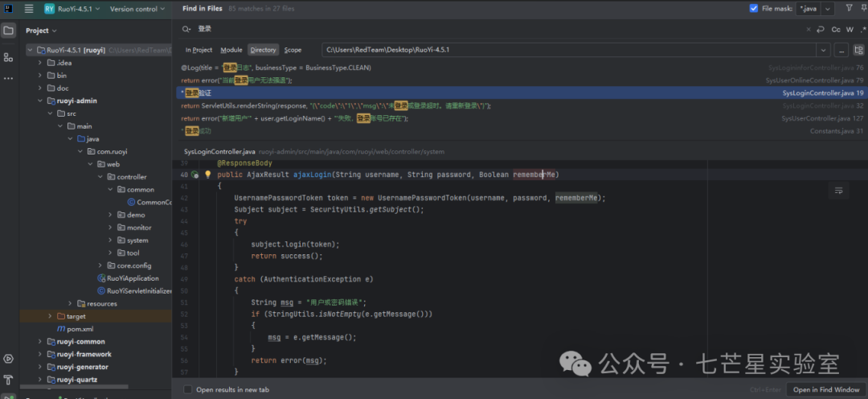Select pom.xml Maven file in tree
The width and height of the screenshot is (868, 399).
point(76,329)
